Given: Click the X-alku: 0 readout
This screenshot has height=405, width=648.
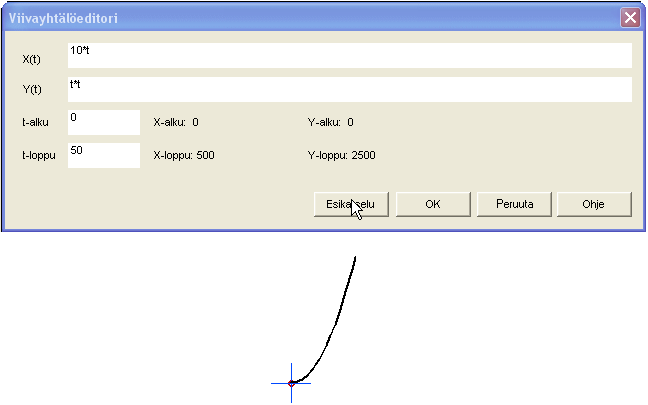Looking at the screenshot, I should 176,123.
